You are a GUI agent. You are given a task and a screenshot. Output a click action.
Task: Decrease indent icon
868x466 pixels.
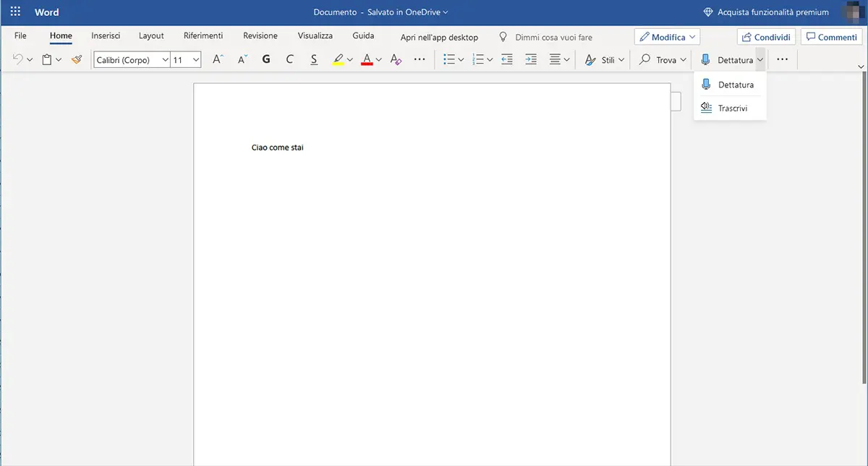(x=507, y=60)
